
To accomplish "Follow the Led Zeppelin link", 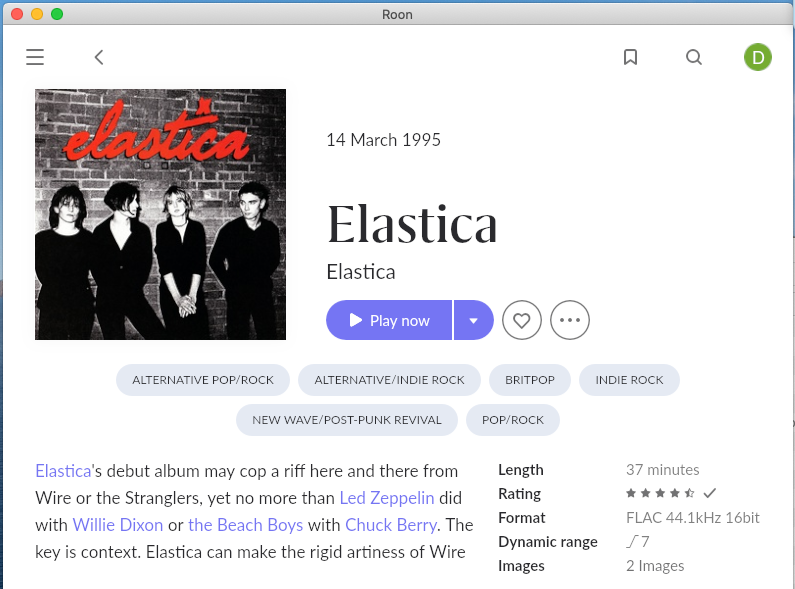I will 387,498.
